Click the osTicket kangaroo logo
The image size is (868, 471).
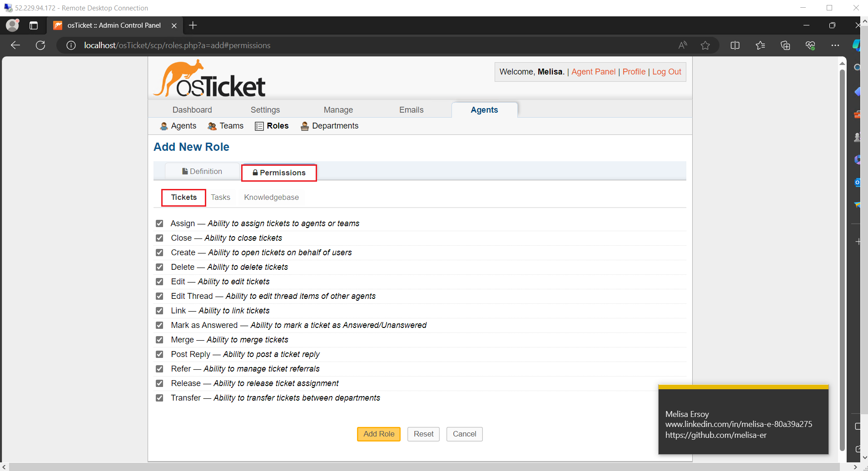click(209, 79)
